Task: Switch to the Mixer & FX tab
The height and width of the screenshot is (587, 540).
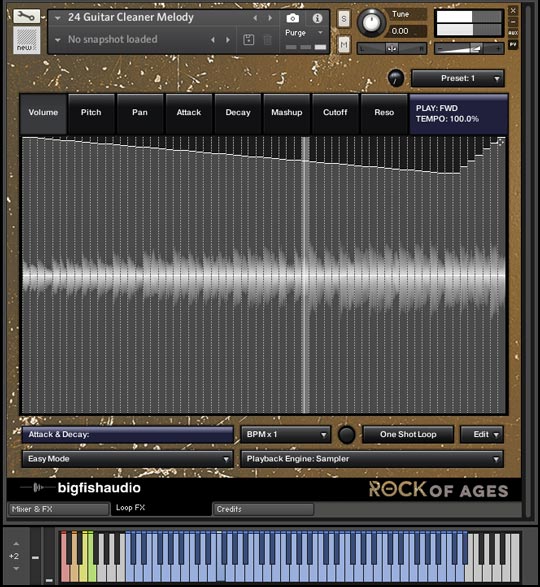Action: pyautogui.click(x=58, y=509)
